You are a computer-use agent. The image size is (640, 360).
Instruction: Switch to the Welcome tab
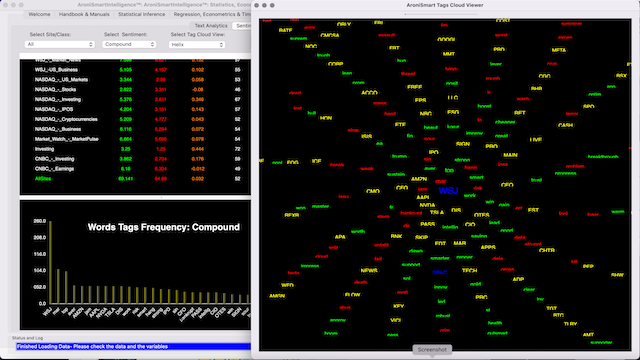[39, 14]
